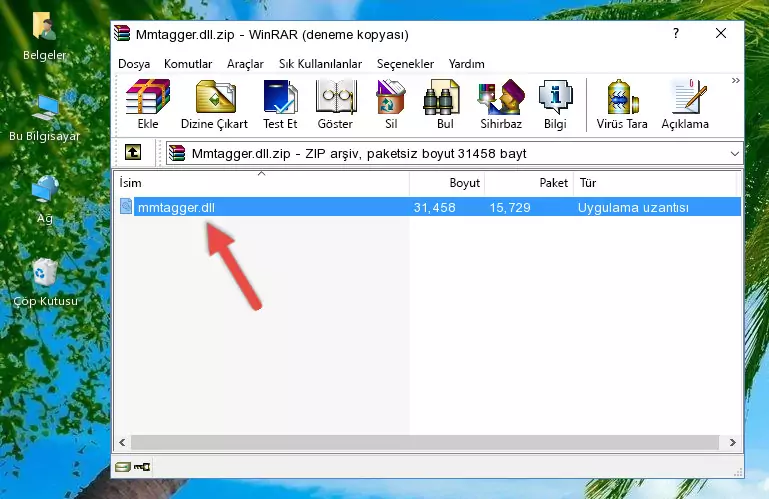Launch the Sihirbaz wizard
Screen dimensions: 769x499
tap(501, 104)
